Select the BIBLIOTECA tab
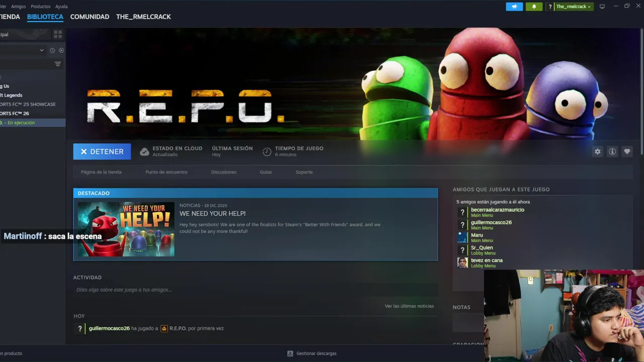The height and width of the screenshot is (362, 644). click(45, 17)
